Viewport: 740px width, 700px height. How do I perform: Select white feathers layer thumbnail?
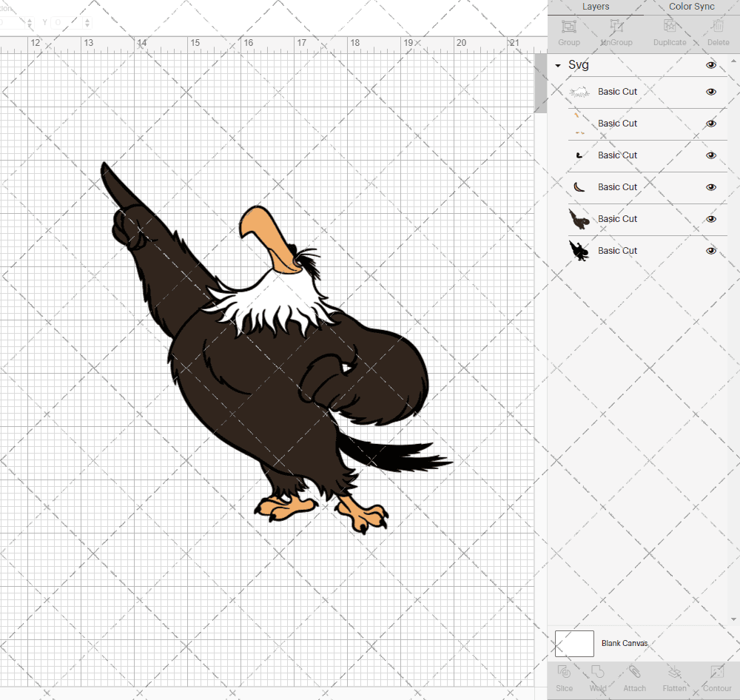(579, 92)
